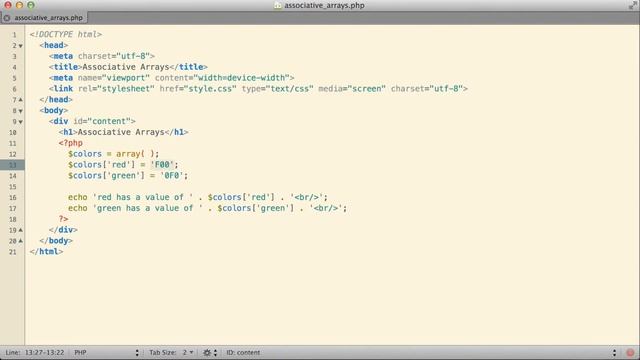Click 'media="screen"' attribute on line 6
The height and width of the screenshot is (360, 640).
pos(352,89)
